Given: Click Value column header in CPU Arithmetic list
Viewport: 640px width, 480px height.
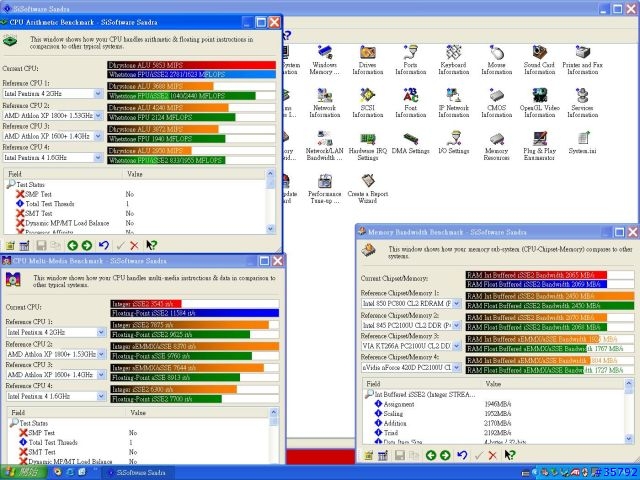Looking at the screenshot, I should pos(194,174).
